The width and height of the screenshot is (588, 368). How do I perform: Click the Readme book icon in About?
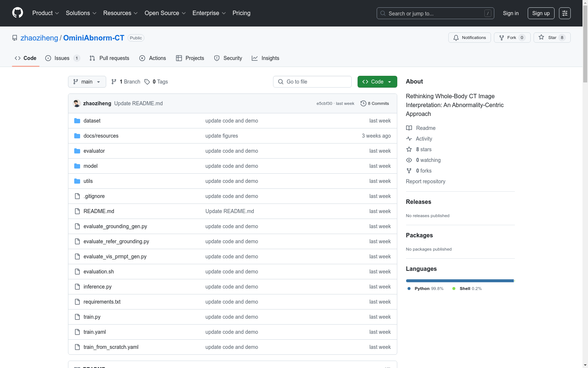[409, 128]
